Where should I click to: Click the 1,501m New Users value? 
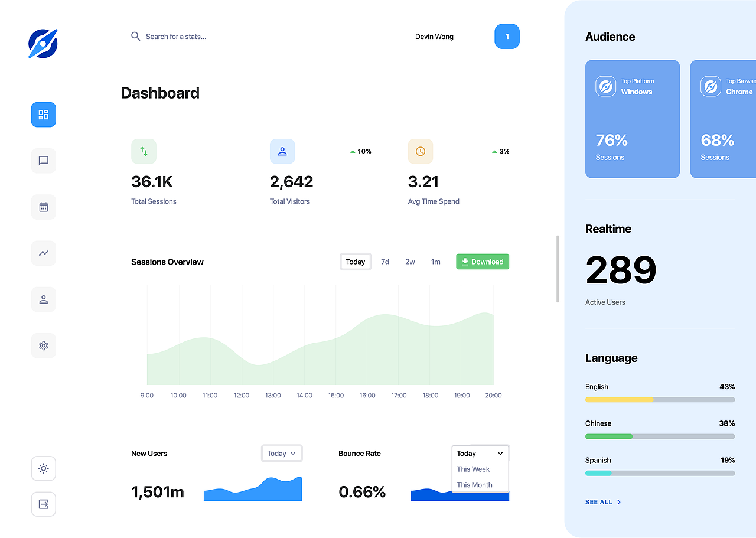pos(158,492)
